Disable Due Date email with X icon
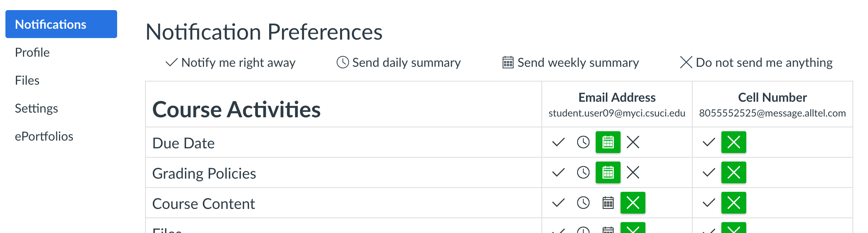Viewport: 868px width, 233px height. 633,142
